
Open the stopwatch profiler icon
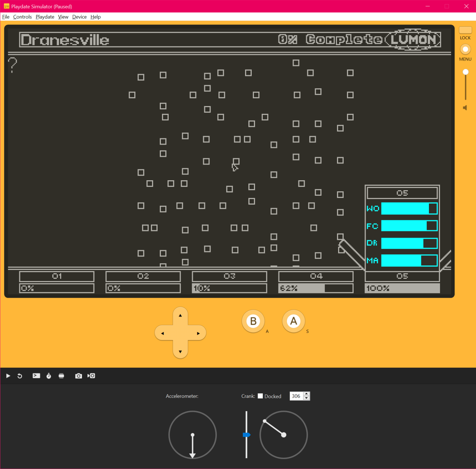[49, 376]
